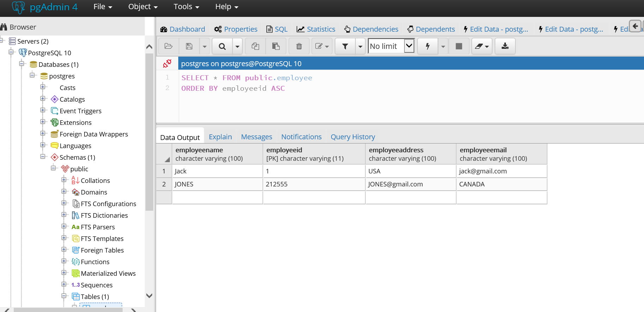
Task: Switch to the Query History tab
Action: pos(353,137)
